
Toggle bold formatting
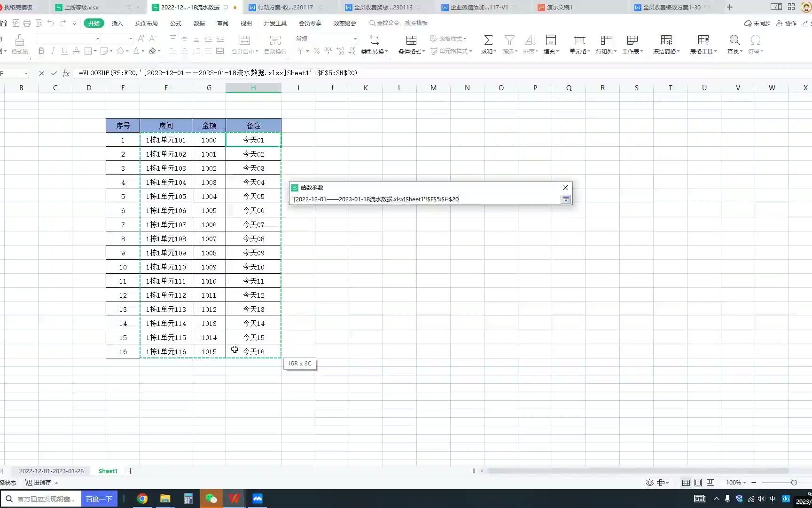coord(41,51)
